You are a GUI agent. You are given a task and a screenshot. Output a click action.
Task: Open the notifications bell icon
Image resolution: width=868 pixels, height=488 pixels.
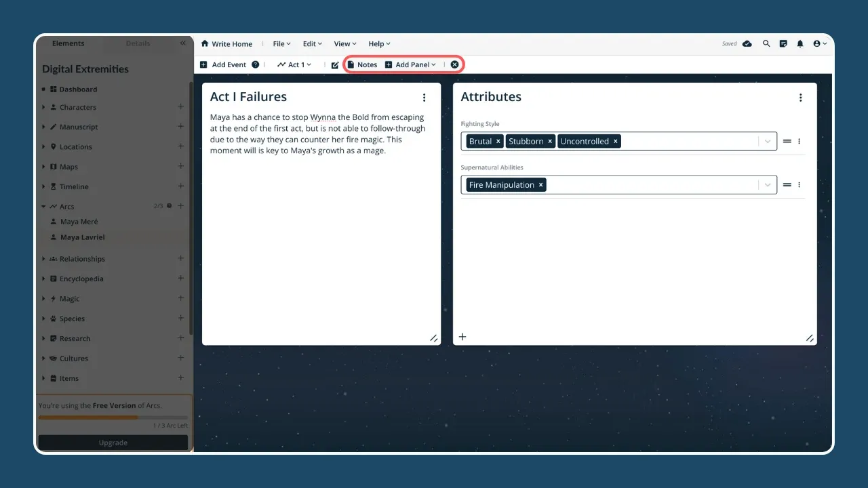tap(800, 43)
